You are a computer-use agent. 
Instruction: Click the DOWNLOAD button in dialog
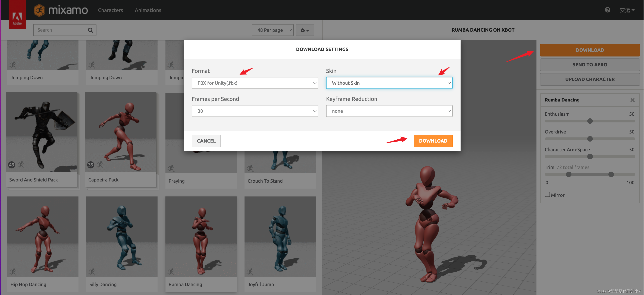[x=433, y=141]
